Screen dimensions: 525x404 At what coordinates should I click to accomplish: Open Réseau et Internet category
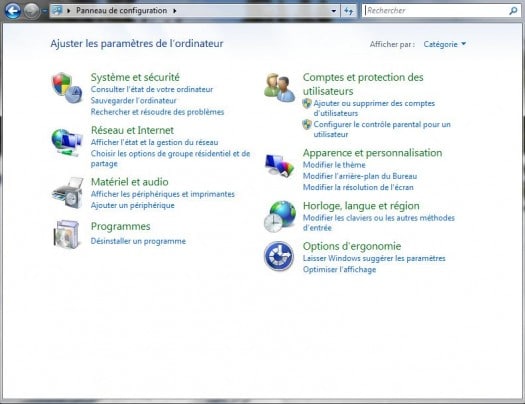pos(132,130)
